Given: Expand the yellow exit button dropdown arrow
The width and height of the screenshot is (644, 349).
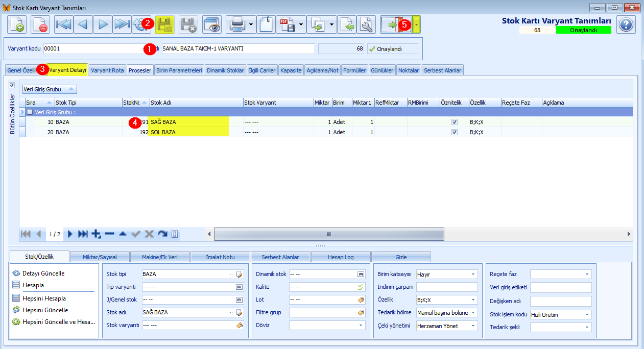Looking at the screenshot, I should [x=417, y=24].
